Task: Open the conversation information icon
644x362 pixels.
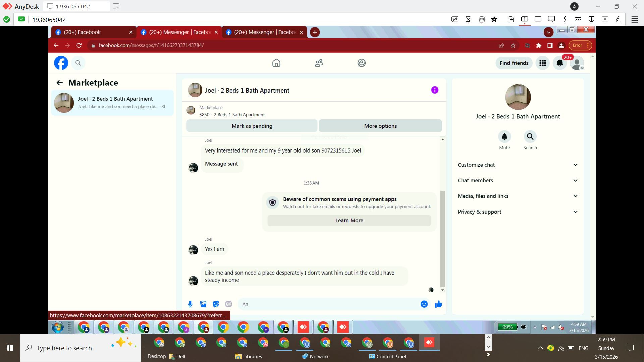Action: [x=435, y=90]
